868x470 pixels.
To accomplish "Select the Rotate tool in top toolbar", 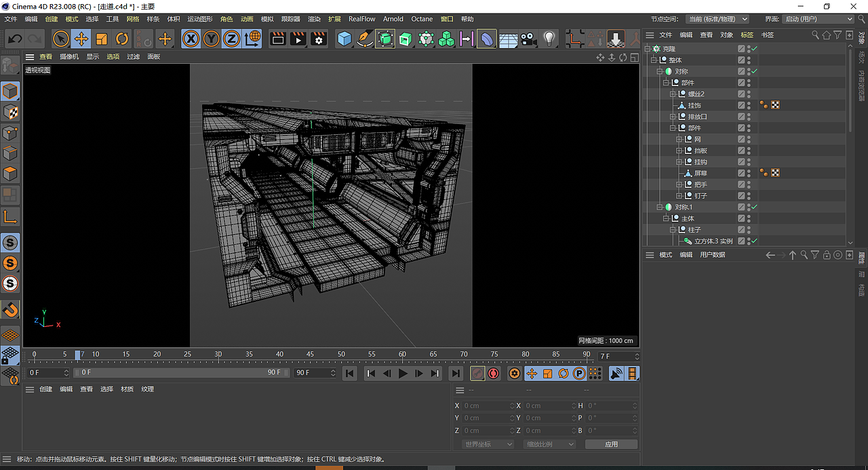I will click(x=122, y=39).
